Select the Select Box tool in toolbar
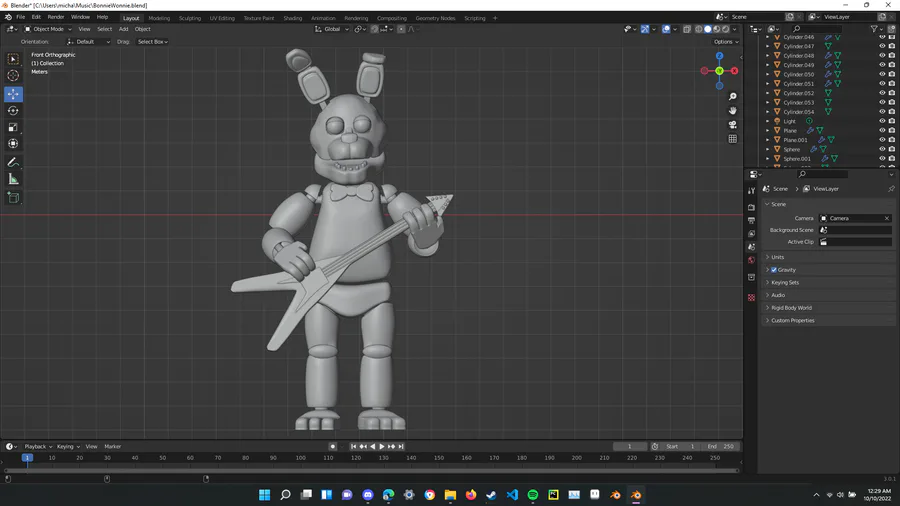Viewport: 900px width, 506px height. (13, 59)
